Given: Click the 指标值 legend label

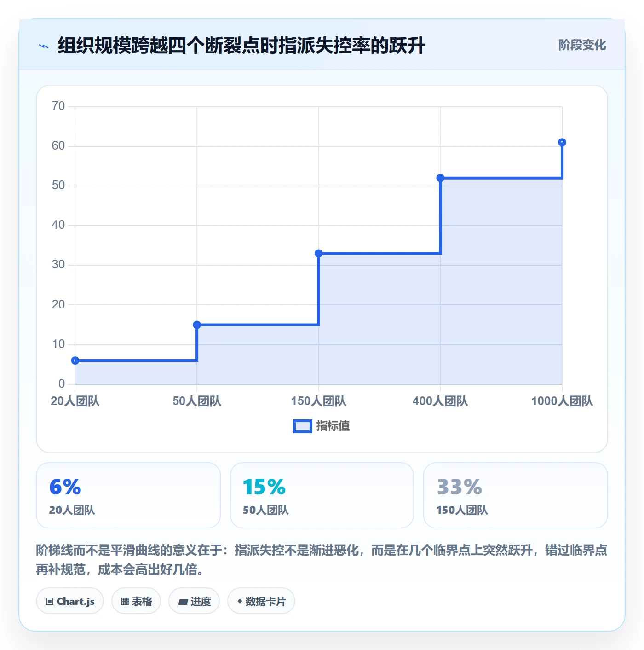Looking at the screenshot, I should (333, 426).
